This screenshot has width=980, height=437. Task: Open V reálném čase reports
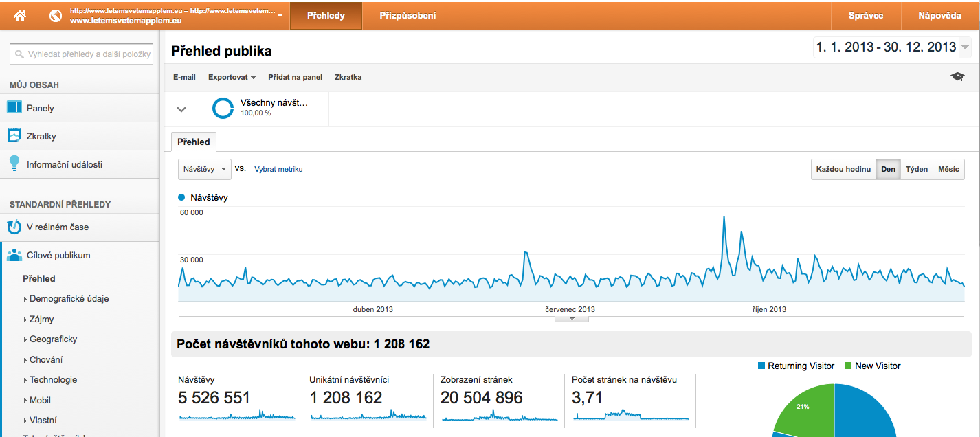point(80,227)
